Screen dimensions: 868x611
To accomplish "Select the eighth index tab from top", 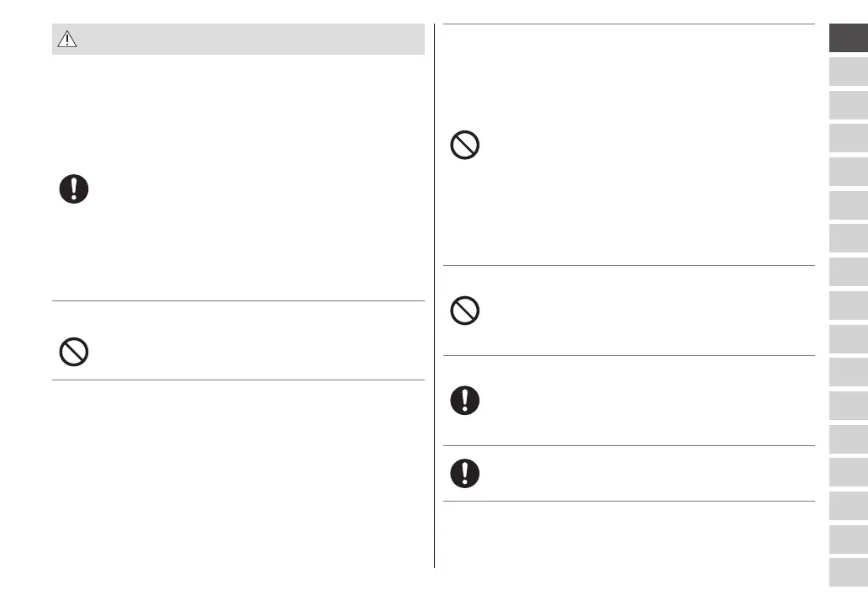I will point(848,272).
